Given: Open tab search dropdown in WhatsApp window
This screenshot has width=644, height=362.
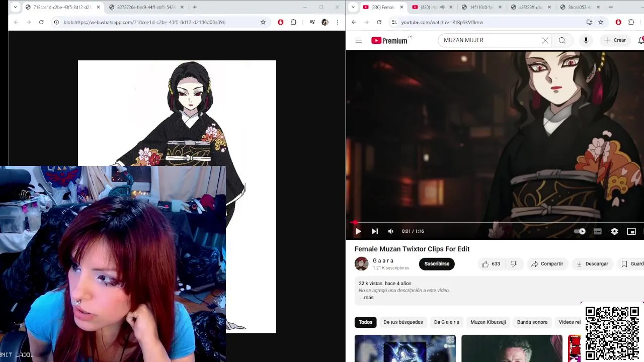Looking at the screenshot, I should point(15,7).
